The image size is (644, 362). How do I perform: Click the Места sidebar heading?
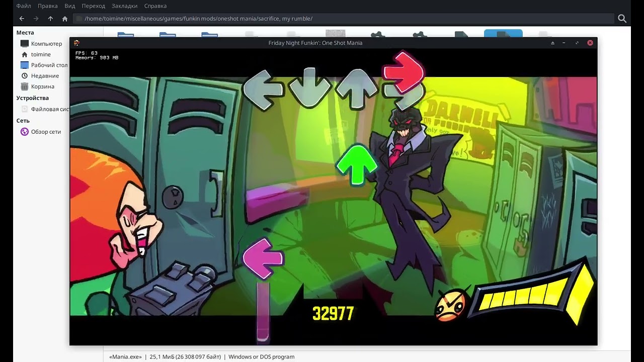[x=25, y=33]
